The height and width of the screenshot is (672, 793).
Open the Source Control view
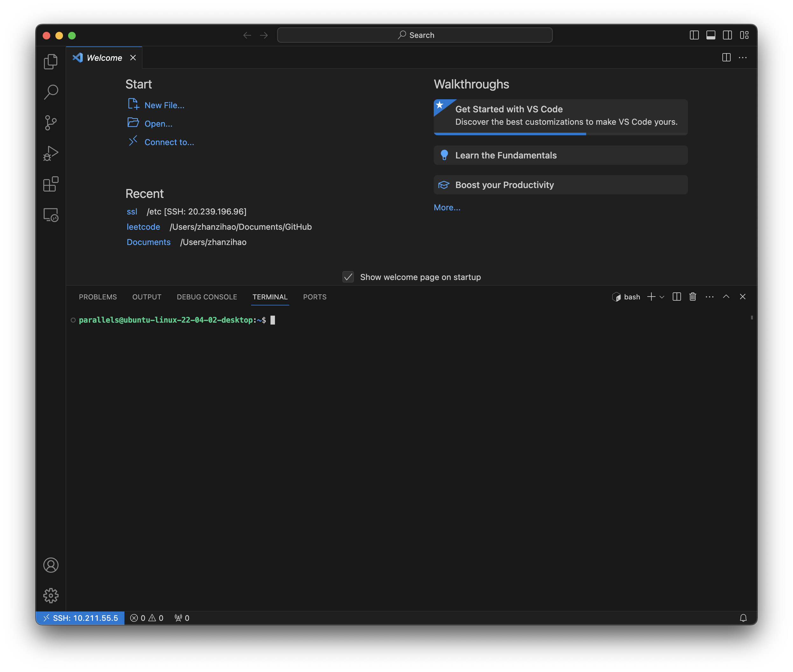click(x=51, y=123)
